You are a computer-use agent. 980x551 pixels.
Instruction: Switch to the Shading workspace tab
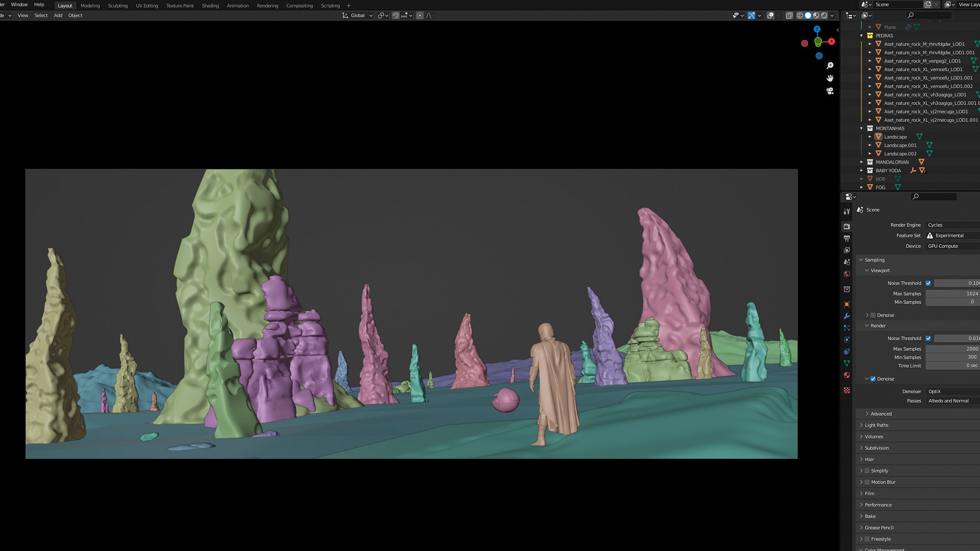pos(210,6)
